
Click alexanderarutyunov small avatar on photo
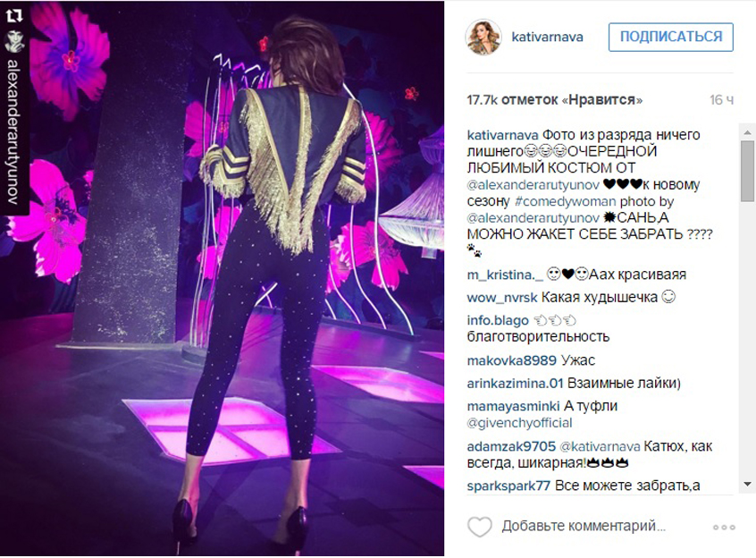point(14,41)
